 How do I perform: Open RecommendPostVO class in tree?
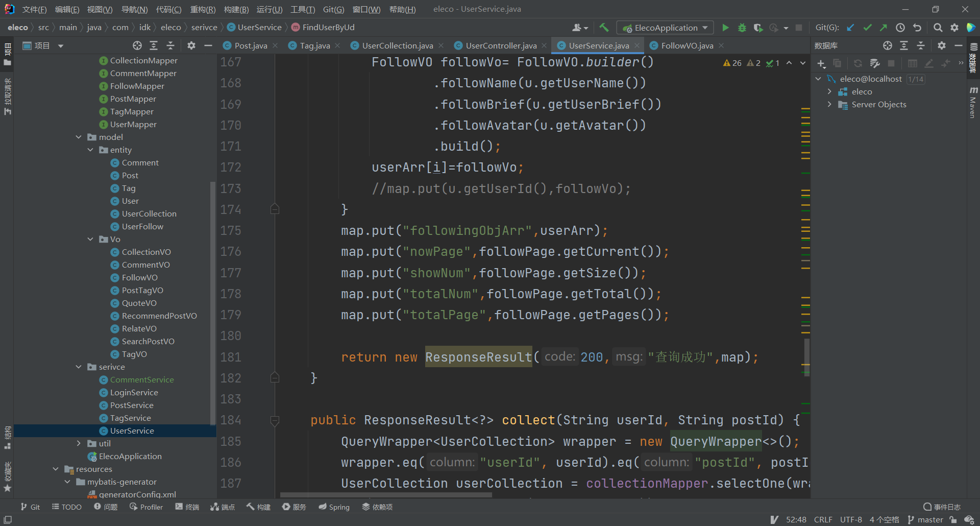click(x=159, y=316)
